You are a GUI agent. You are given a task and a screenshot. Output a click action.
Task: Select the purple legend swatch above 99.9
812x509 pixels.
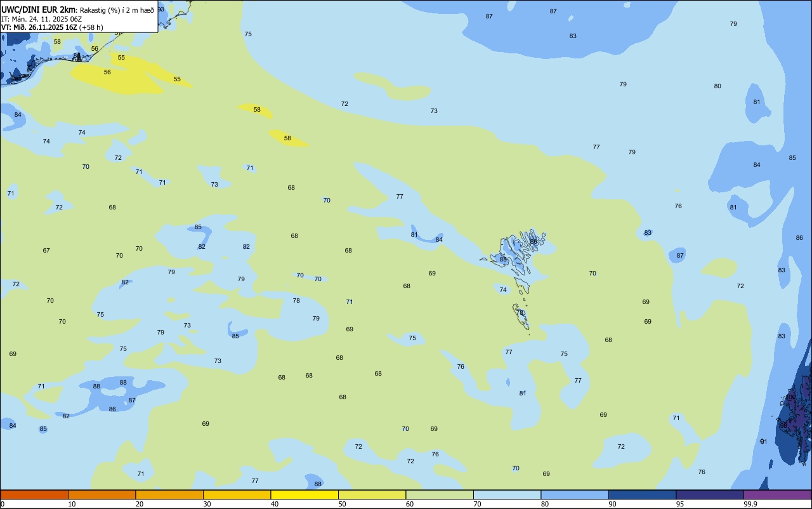coord(777,494)
